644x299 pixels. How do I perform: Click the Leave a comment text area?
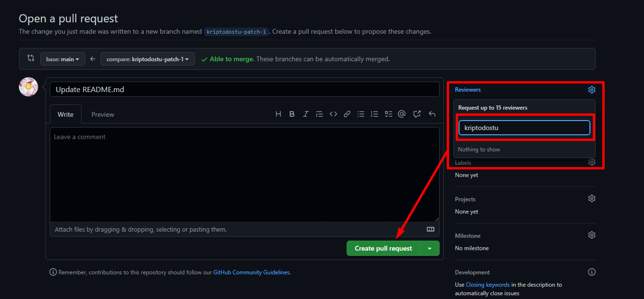244,174
